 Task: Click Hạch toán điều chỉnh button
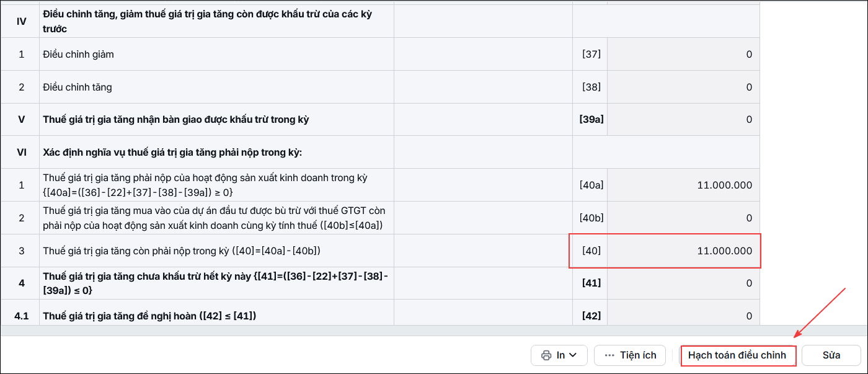[738, 355]
